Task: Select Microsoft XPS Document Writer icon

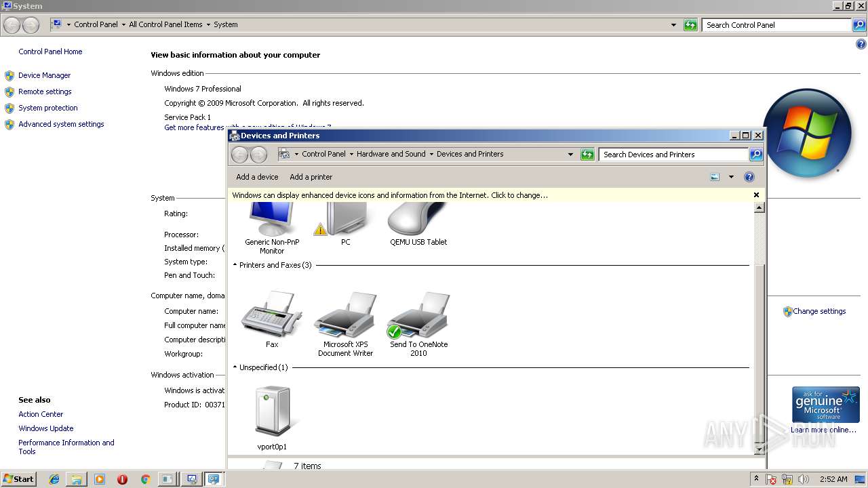Action: click(346, 324)
